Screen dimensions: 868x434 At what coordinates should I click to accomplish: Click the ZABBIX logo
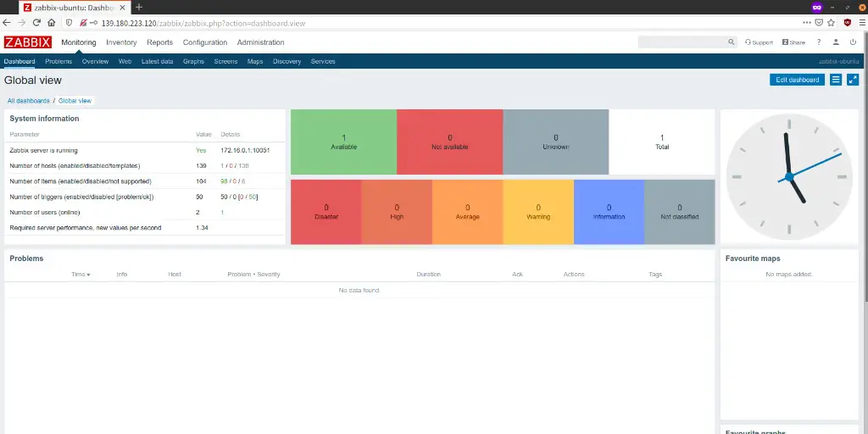click(28, 42)
